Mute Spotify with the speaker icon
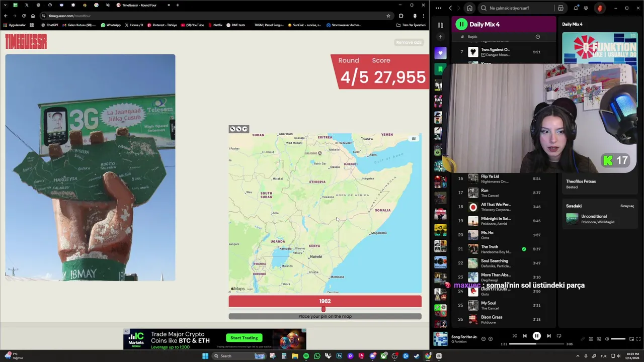The image size is (644, 362). (607, 339)
